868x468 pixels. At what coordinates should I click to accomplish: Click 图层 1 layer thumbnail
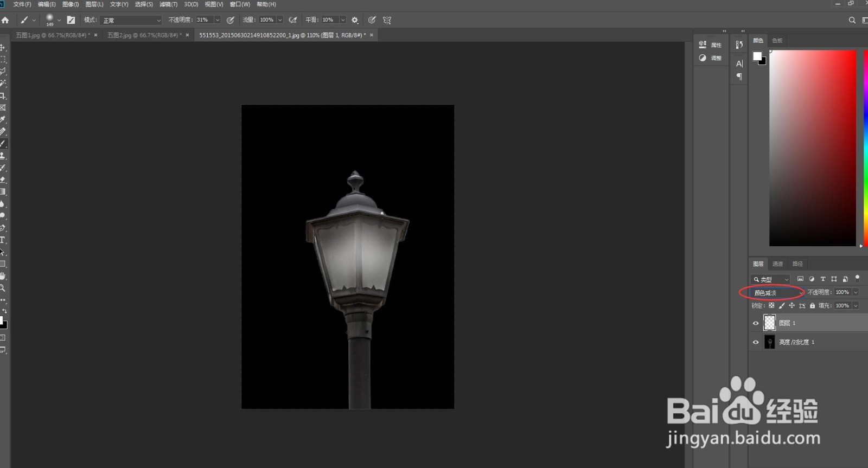coord(770,323)
